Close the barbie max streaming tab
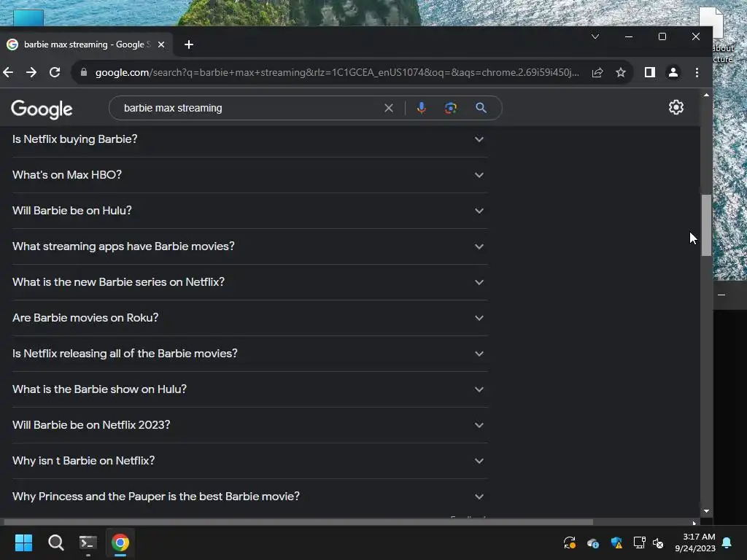 click(x=161, y=44)
